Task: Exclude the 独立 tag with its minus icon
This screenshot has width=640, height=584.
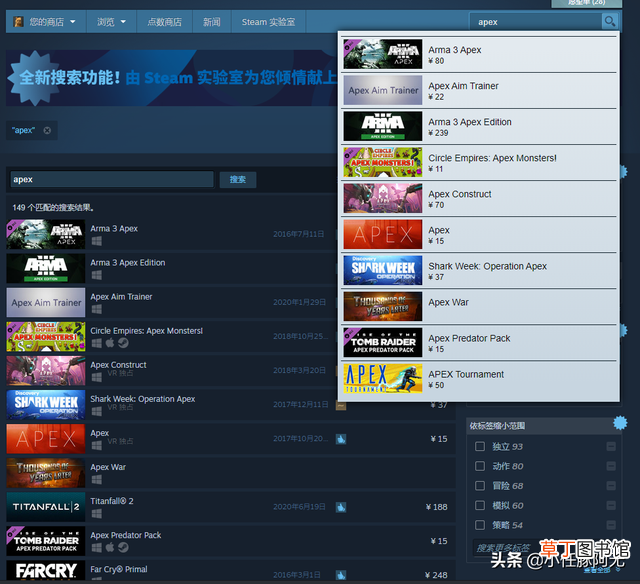Action: [x=611, y=446]
